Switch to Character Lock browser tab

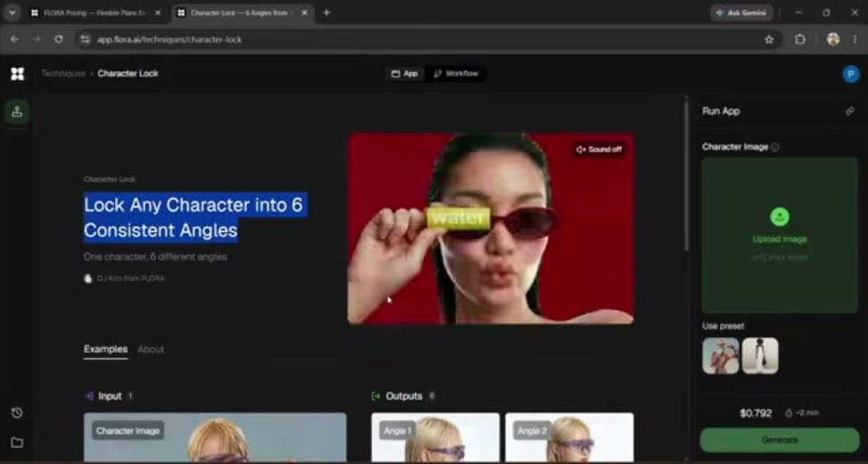243,12
